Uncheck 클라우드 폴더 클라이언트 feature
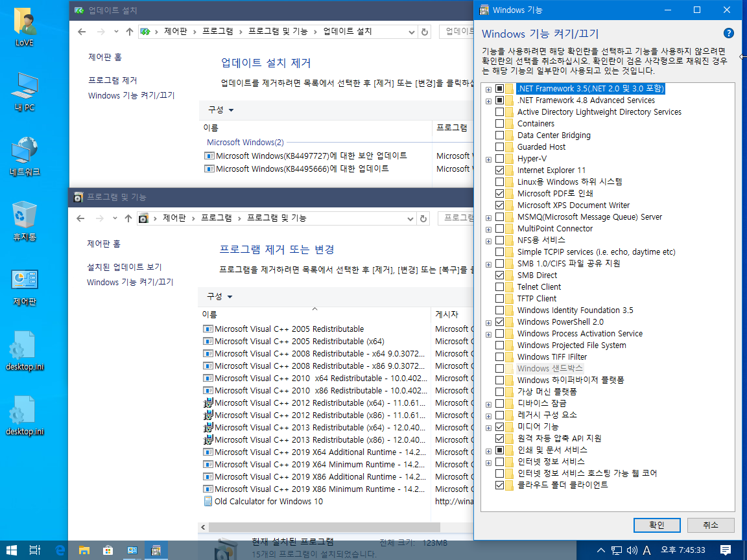 point(499,485)
